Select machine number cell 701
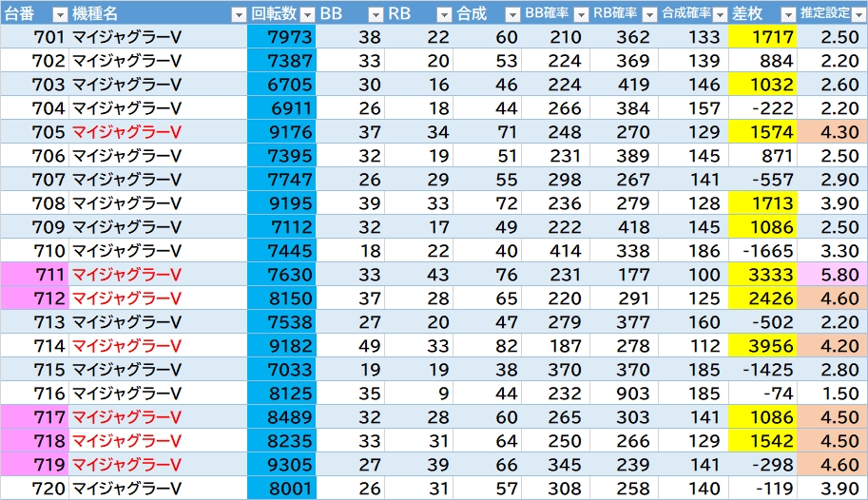Image resolution: width=868 pixels, height=500 pixels. 34,36
